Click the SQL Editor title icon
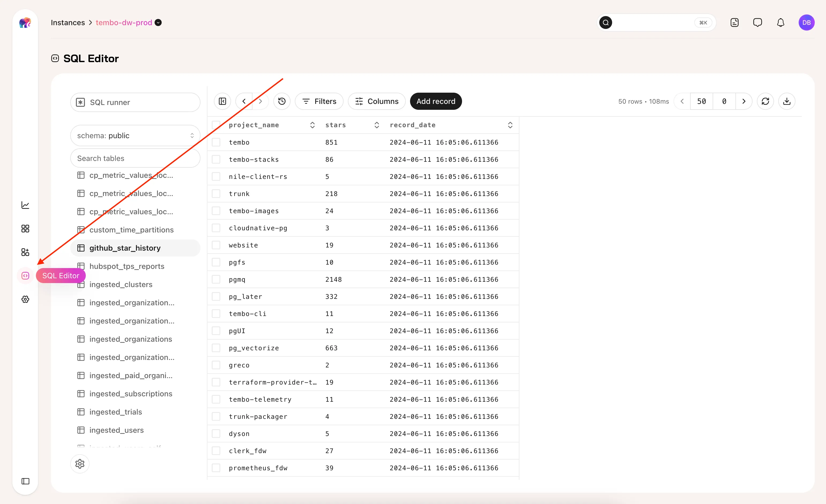Screen dimensions: 826x504 [x=55, y=59]
